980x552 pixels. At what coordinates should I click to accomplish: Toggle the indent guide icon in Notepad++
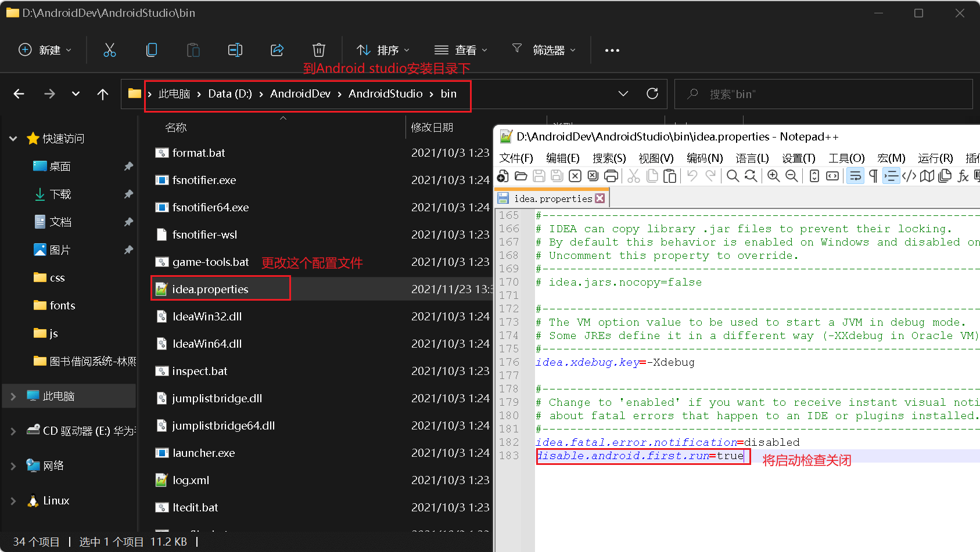point(891,176)
